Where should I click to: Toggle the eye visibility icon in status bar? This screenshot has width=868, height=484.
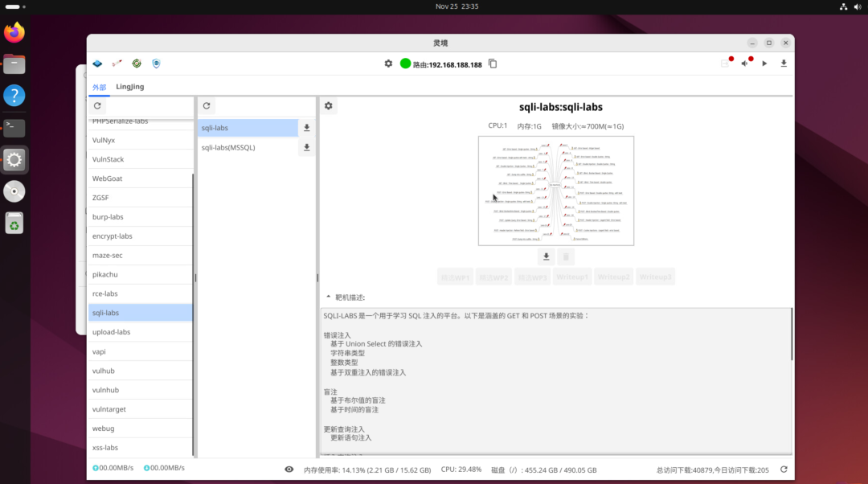pos(289,470)
